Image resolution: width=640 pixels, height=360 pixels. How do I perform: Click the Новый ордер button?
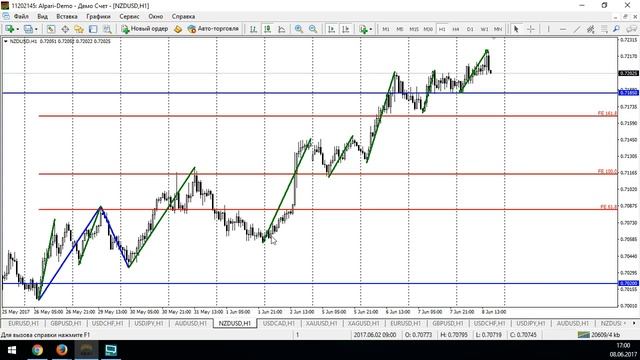pyautogui.click(x=145, y=29)
